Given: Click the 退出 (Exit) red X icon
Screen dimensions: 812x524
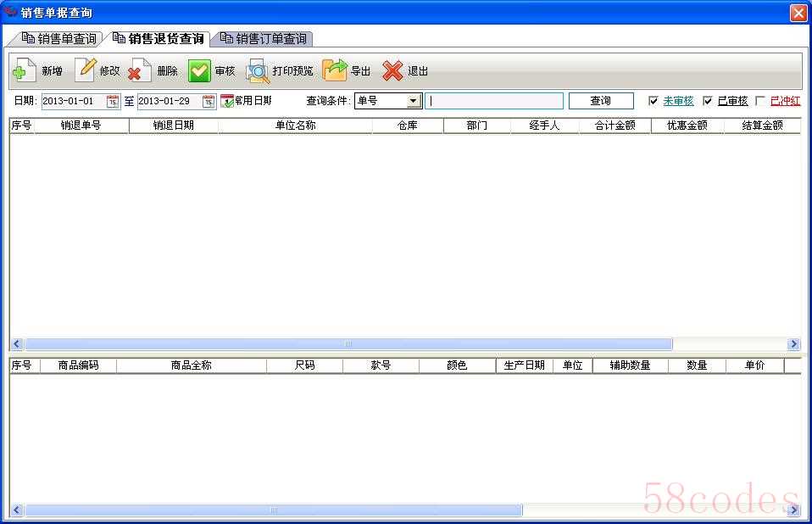Looking at the screenshot, I should coord(392,70).
